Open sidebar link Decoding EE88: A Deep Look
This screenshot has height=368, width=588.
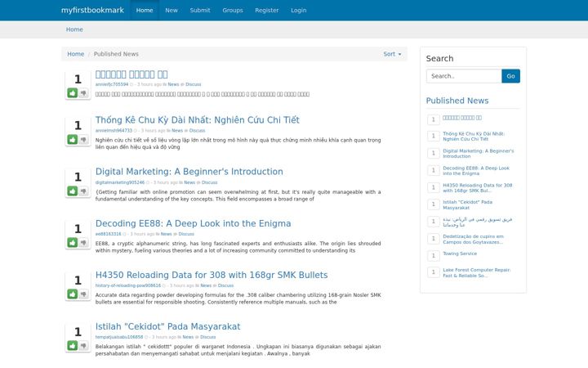tap(476, 171)
